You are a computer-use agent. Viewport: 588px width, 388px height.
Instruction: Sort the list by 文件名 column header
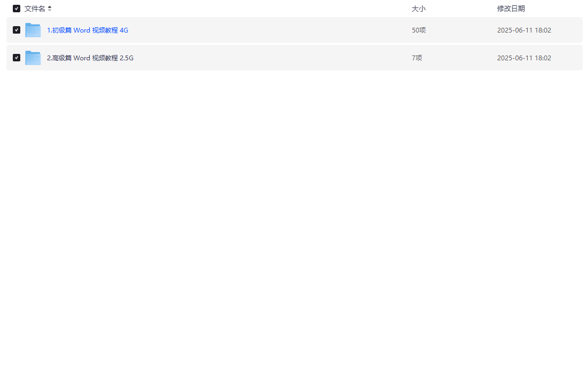(35, 9)
